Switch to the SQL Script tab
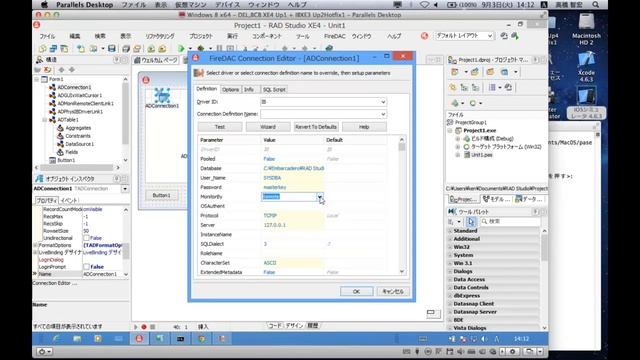Screen dimensions: 640x360 [x=274, y=89]
